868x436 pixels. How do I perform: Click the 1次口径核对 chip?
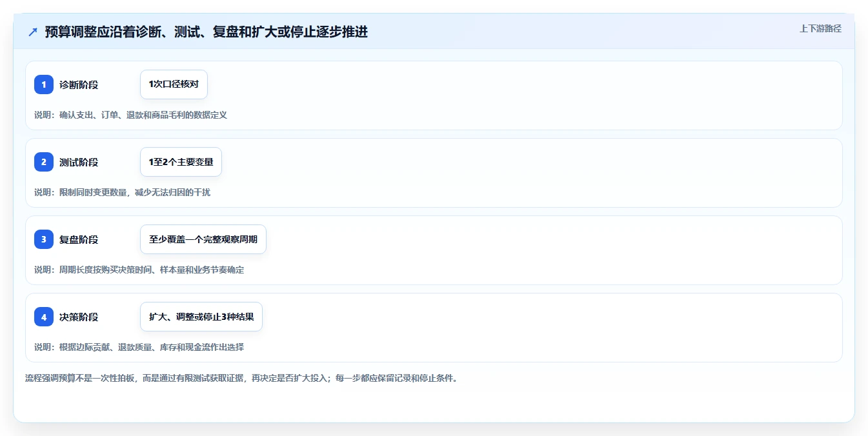[174, 84]
